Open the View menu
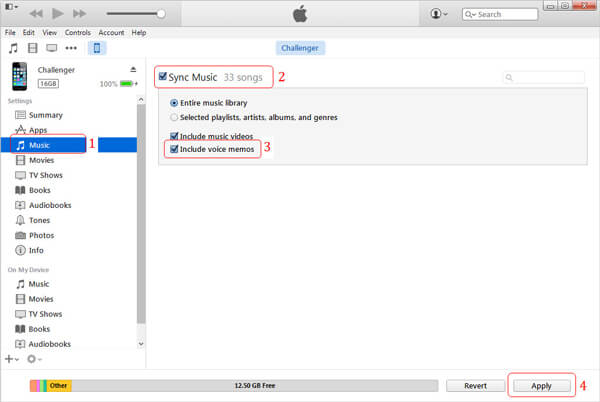Screen dimensions: 600x402 (49, 33)
